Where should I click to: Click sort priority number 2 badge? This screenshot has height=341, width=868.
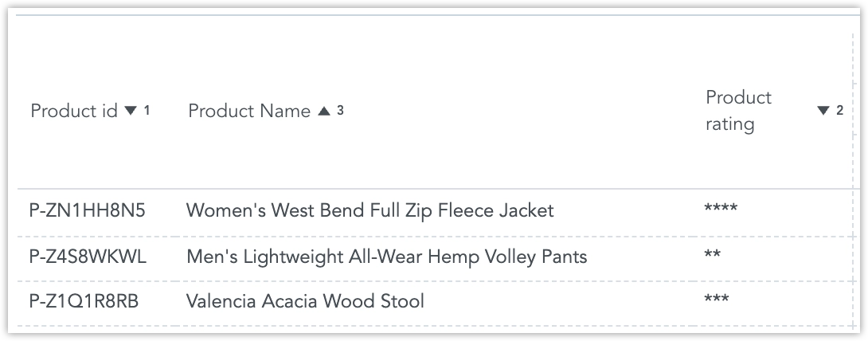839,111
